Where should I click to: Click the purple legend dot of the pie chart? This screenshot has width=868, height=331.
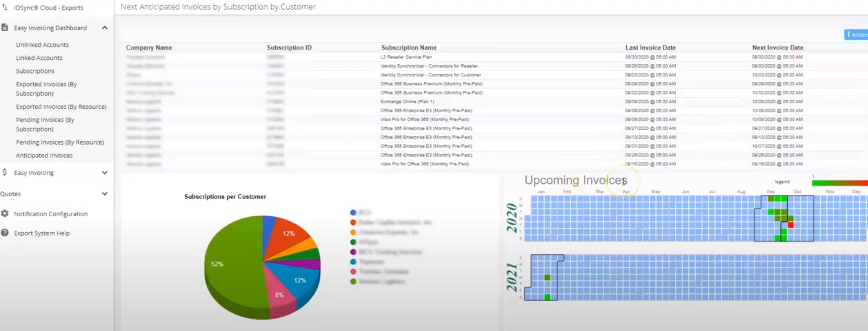(353, 252)
